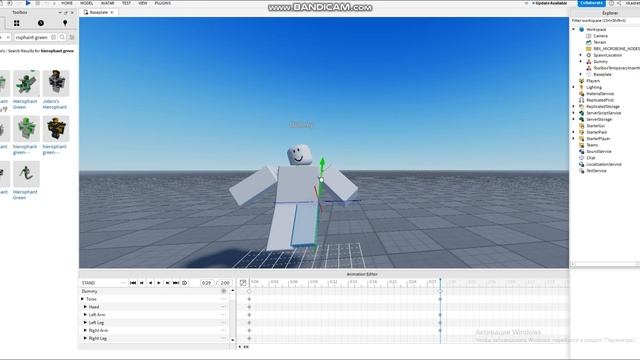640x360 pixels.
Task: Click the Camera icon in Explorer
Action: pyautogui.click(x=589, y=36)
